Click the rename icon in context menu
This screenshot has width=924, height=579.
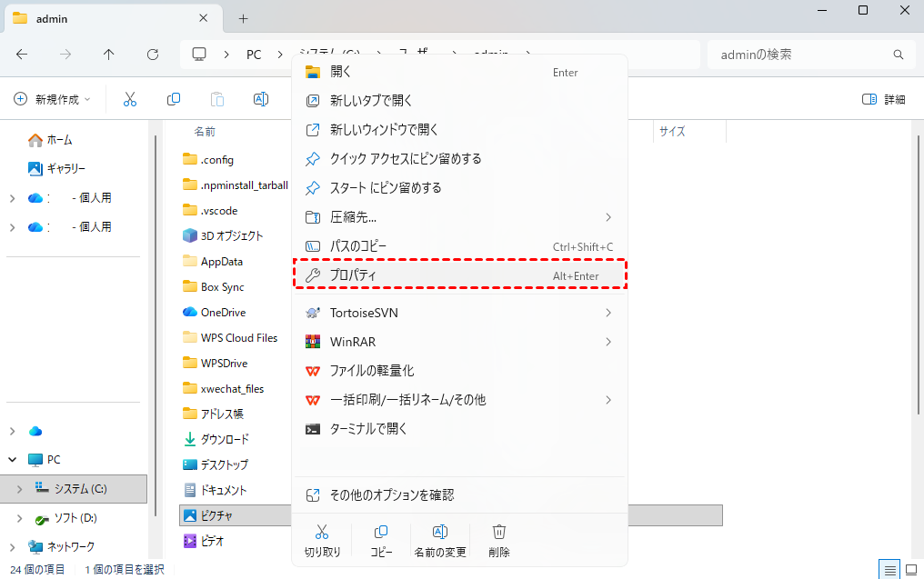(x=439, y=533)
